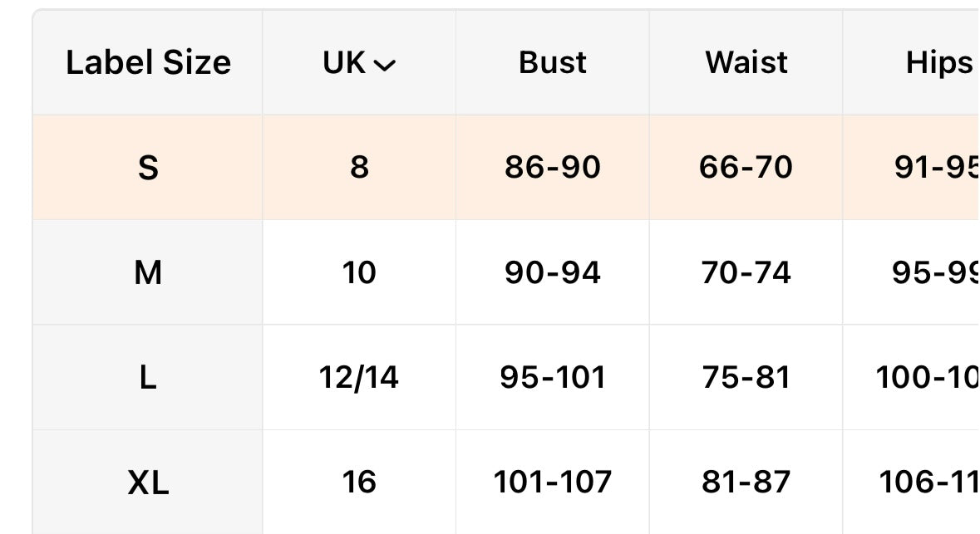Click UK size 10 cell
The height and width of the screenshot is (534, 980).
(x=359, y=272)
